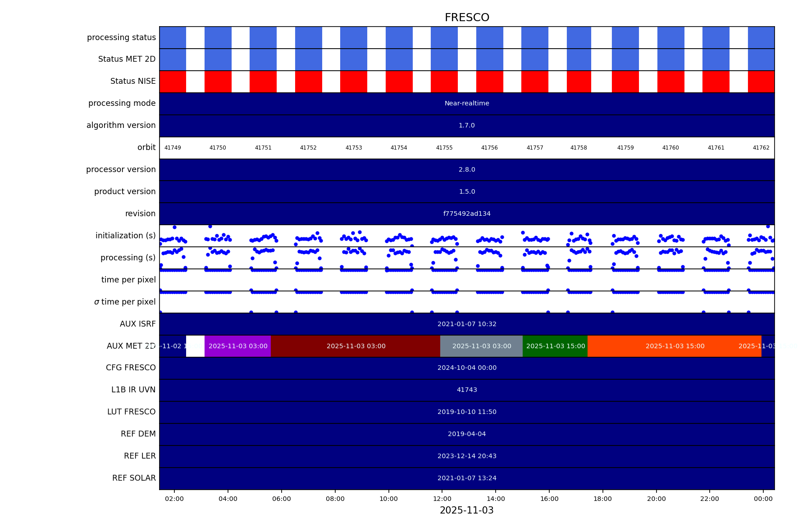The image size is (798, 532).
Task: Click the Near-realtime processing mode text
Action: pos(467,104)
